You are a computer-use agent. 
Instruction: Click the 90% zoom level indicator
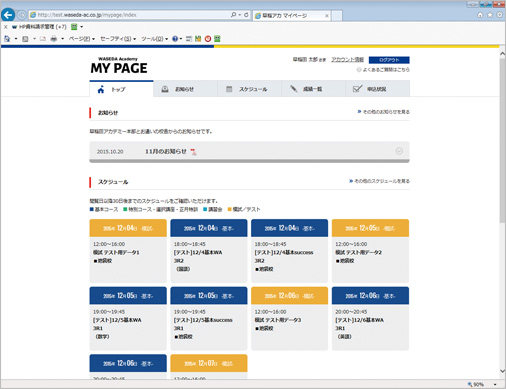click(476, 384)
